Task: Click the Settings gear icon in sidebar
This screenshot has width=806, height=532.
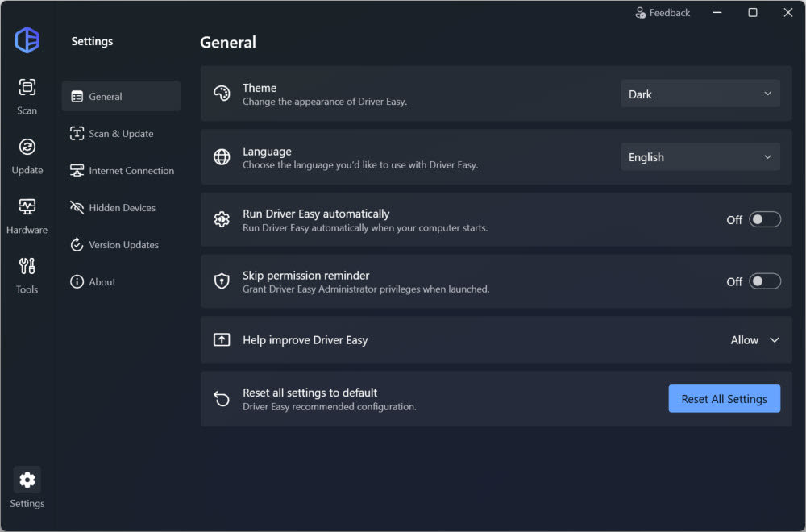Action: 27,480
